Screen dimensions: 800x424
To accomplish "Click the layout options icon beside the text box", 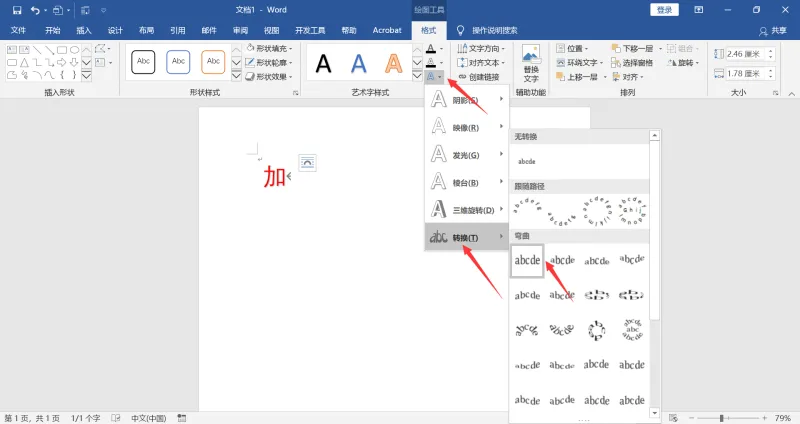I will point(307,163).
